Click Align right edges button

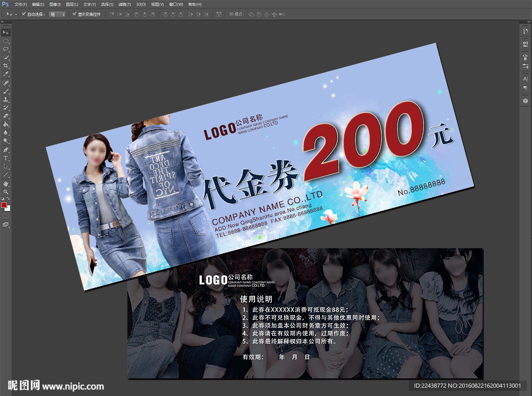[152, 14]
